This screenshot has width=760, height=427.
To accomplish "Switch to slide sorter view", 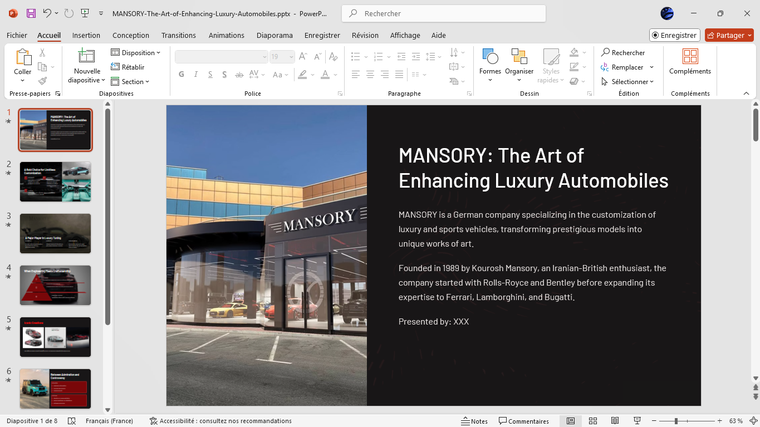I will click(593, 421).
